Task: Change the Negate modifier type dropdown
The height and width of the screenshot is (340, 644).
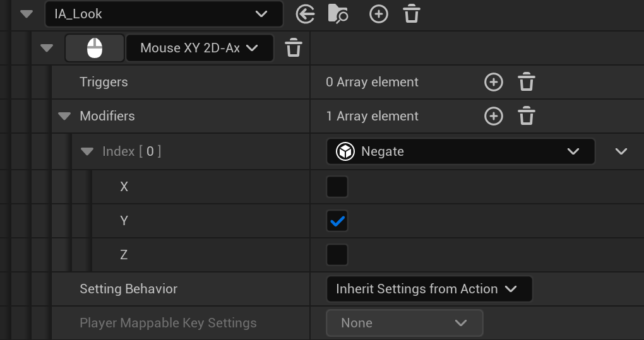Action: point(460,151)
